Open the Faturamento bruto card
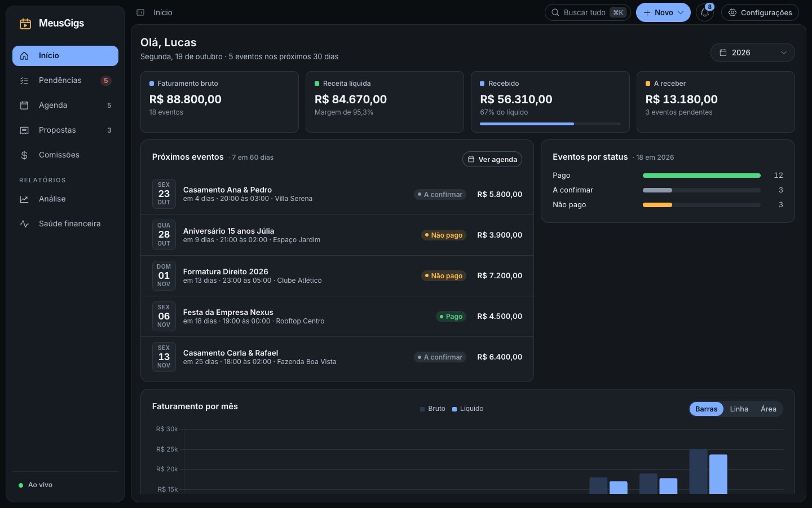This screenshot has height=508, width=812. click(219, 102)
